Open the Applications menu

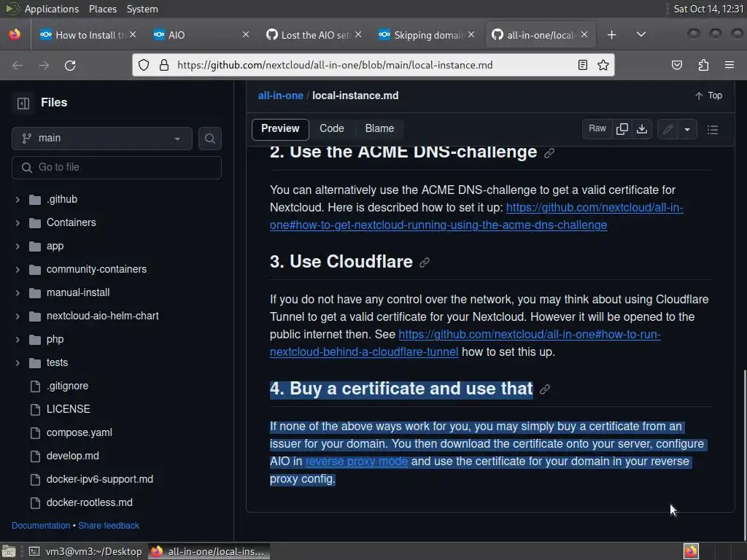52,9
